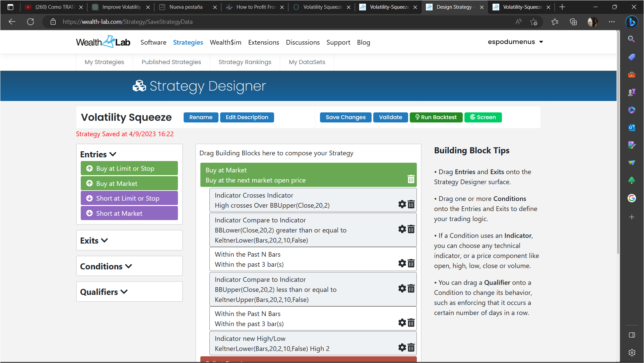Click the Bing chat icon
Image resolution: width=644 pixels, height=363 pixels.
click(632, 22)
